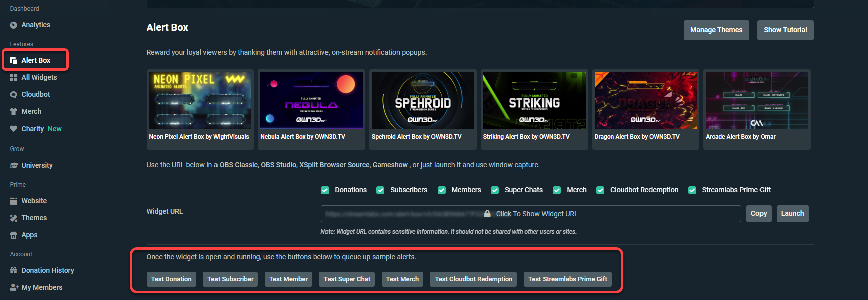This screenshot has height=300, width=868.
Task: Click the Show Tutorial button
Action: 785,30
